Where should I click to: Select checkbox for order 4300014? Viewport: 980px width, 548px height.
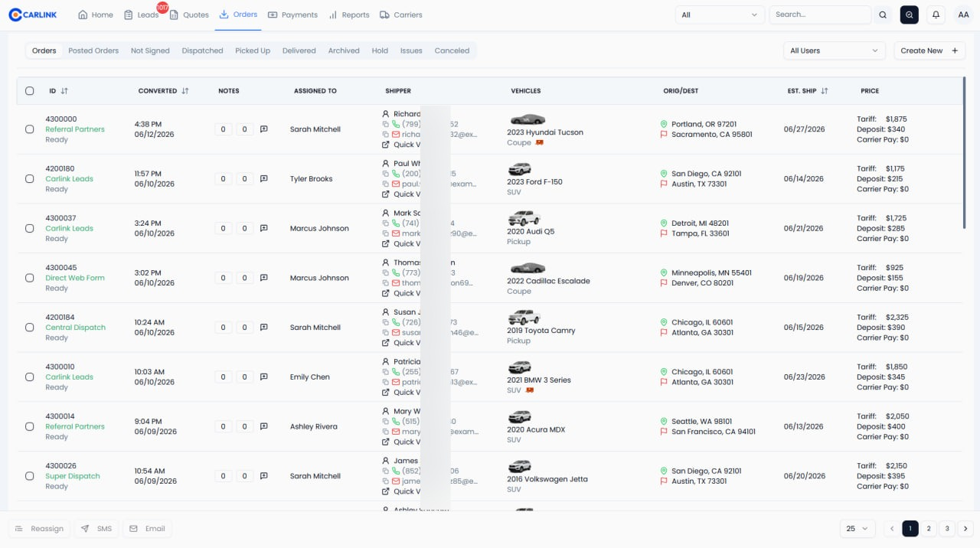click(30, 426)
